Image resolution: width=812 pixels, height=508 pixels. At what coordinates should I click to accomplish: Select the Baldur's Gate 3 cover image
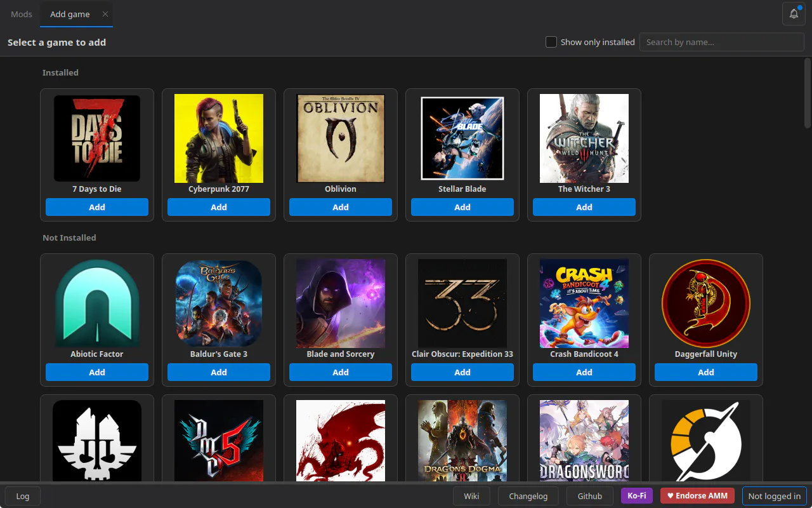pos(219,304)
